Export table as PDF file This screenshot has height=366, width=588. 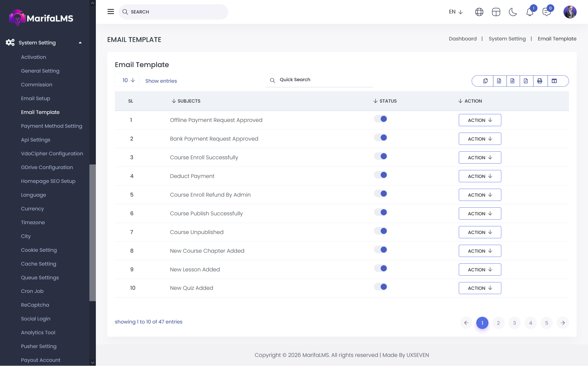tap(526, 81)
